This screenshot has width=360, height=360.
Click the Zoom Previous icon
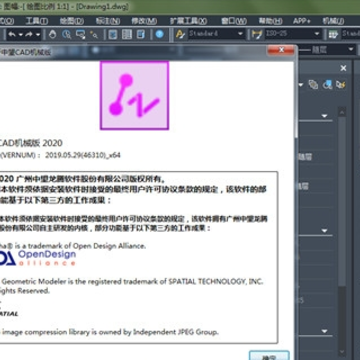pos(94,34)
